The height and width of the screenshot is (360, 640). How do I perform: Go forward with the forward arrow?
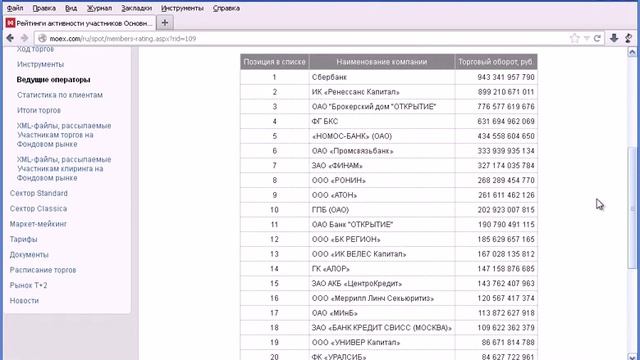pyautogui.click(x=24, y=38)
